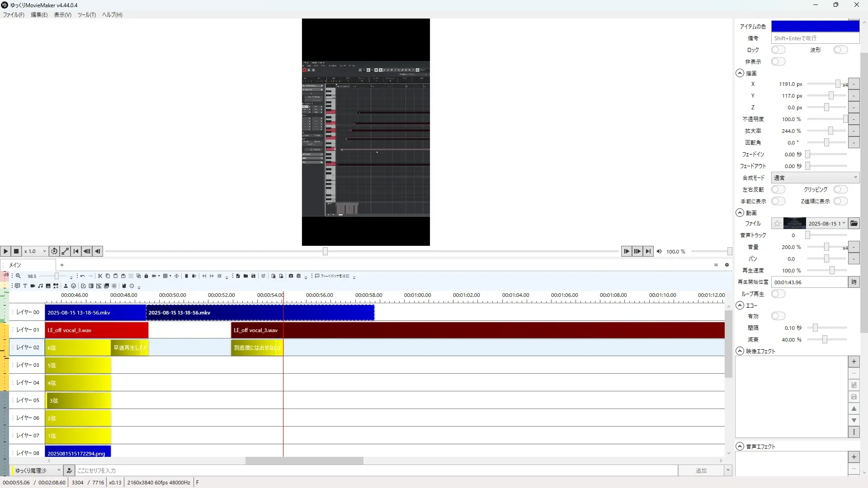Enable the ループ再生 switch

coord(778,294)
